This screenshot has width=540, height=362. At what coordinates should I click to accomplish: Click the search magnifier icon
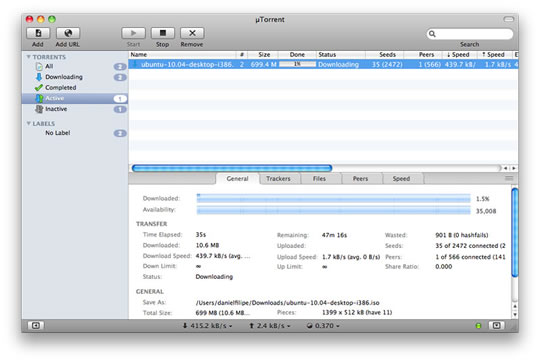click(x=432, y=34)
